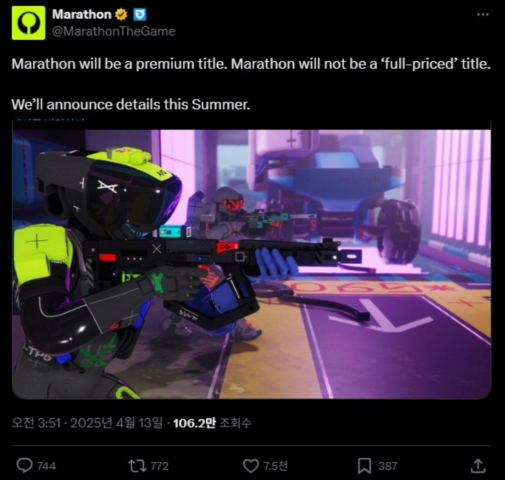Click the post timestamp 오전 3:51
The width and height of the screenshot is (505, 480).
36,423
